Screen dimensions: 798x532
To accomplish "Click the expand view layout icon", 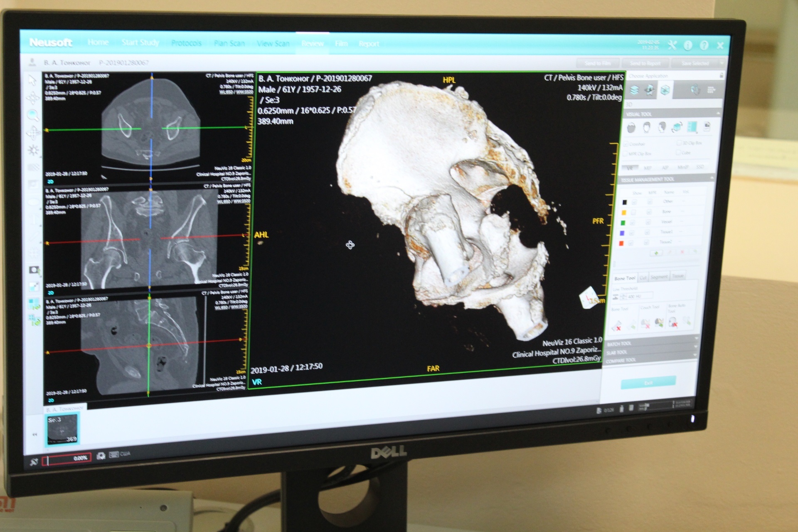I will point(34,286).
